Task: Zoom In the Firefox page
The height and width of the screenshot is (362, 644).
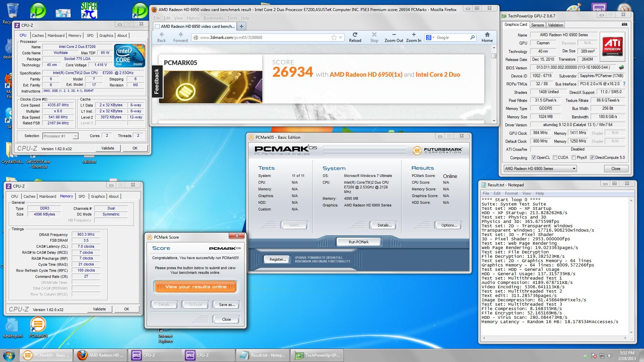Action: (414, 37)
